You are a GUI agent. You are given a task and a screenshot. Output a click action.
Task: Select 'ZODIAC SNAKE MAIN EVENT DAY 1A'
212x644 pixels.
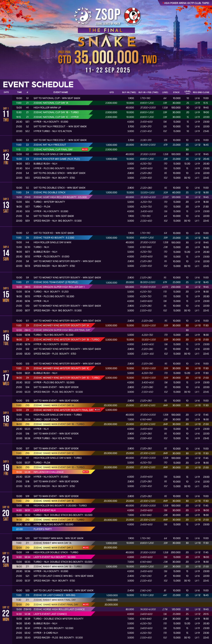point(54,405)
